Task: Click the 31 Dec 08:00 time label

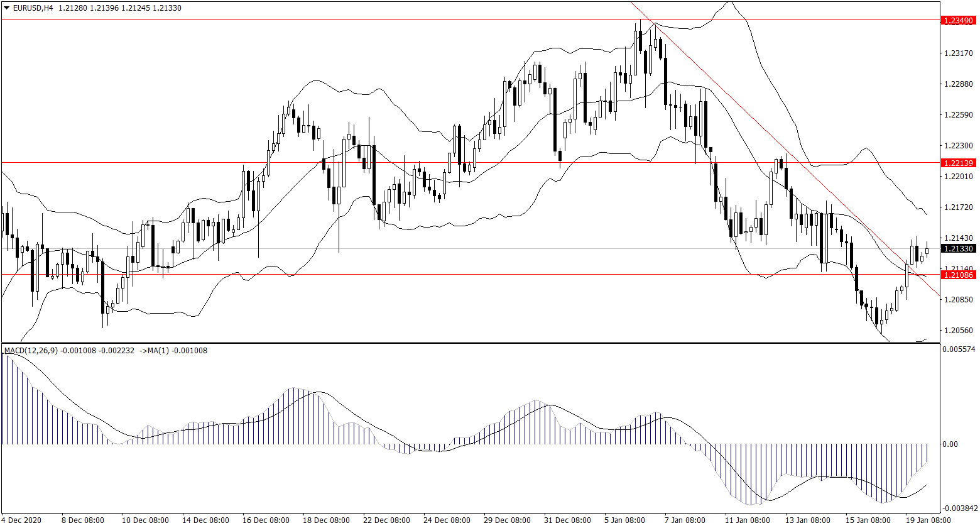Action: (566, 520)
